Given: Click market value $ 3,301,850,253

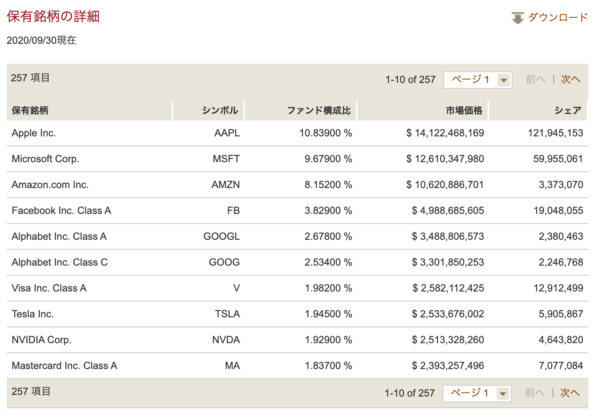Looking at the screenshot, I should tap(448, 262).
